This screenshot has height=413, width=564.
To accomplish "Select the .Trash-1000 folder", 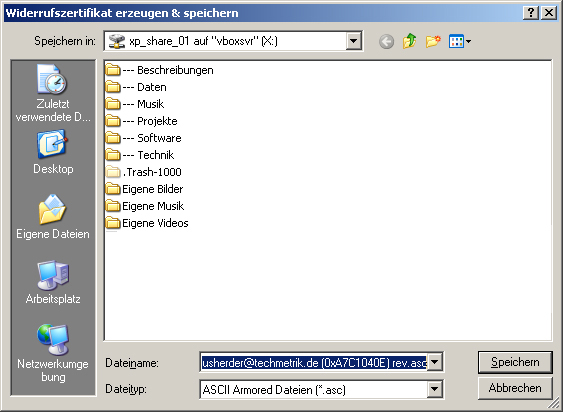I will [x=144, y=172].
